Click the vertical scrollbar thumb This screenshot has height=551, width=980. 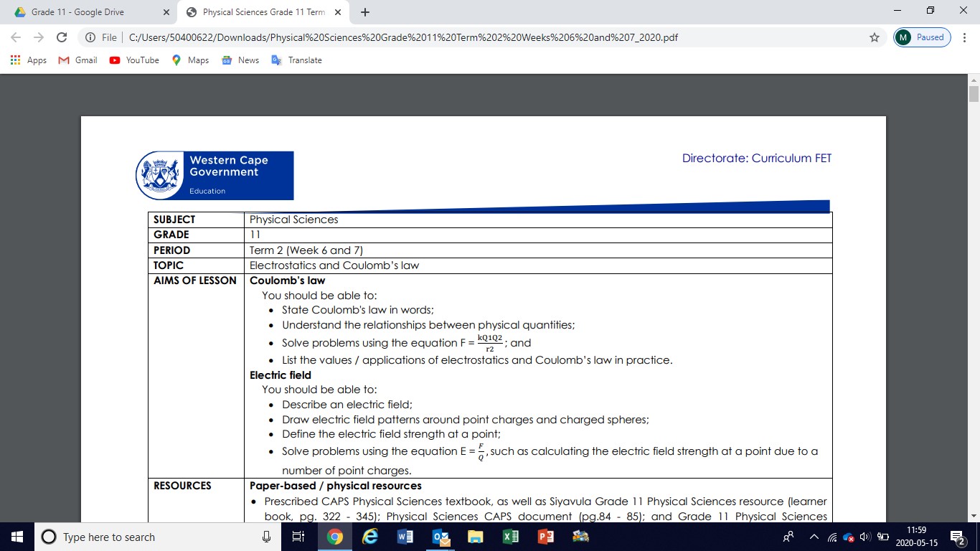(974, 94)
